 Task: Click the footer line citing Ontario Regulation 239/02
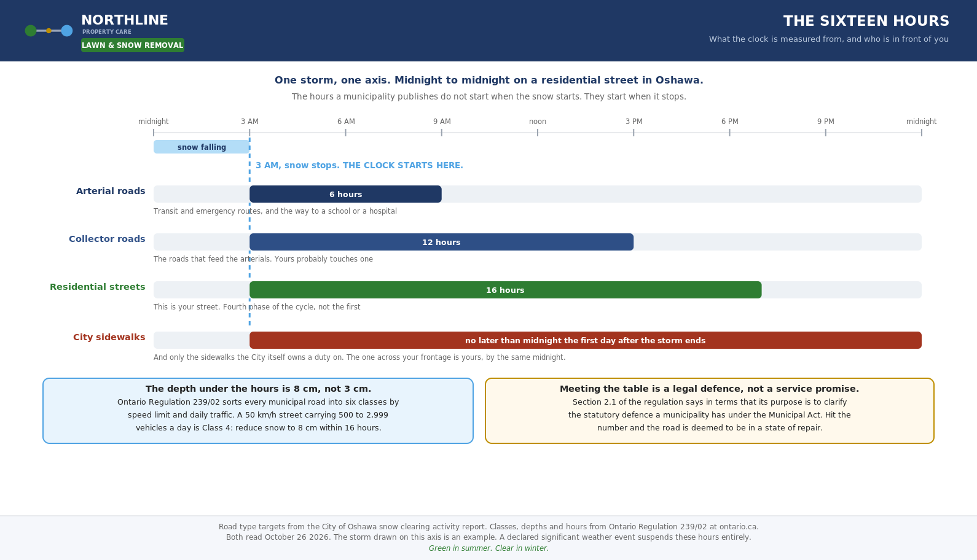coord(488,527)
